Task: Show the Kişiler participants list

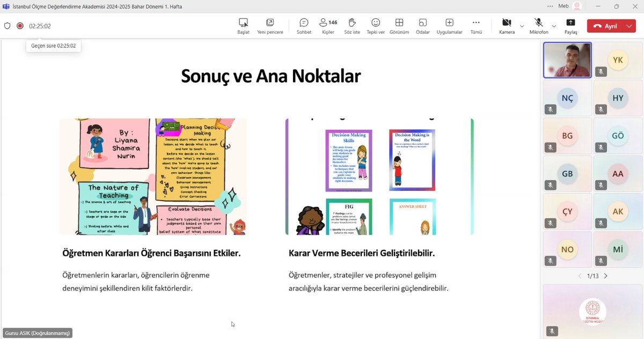Action: pos(328,26)
